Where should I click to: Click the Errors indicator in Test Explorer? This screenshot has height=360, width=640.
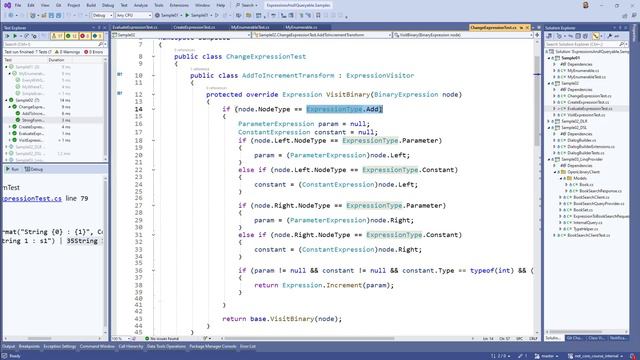point(93,52)
